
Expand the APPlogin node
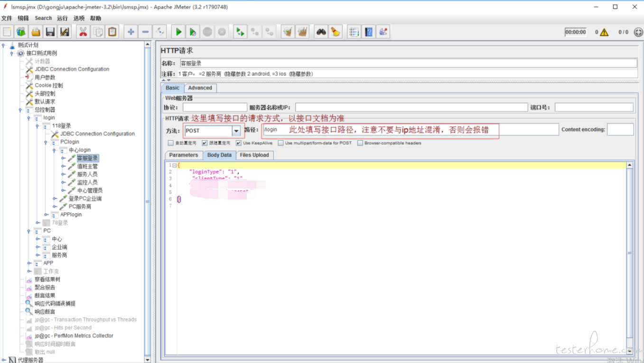point(46,215)
